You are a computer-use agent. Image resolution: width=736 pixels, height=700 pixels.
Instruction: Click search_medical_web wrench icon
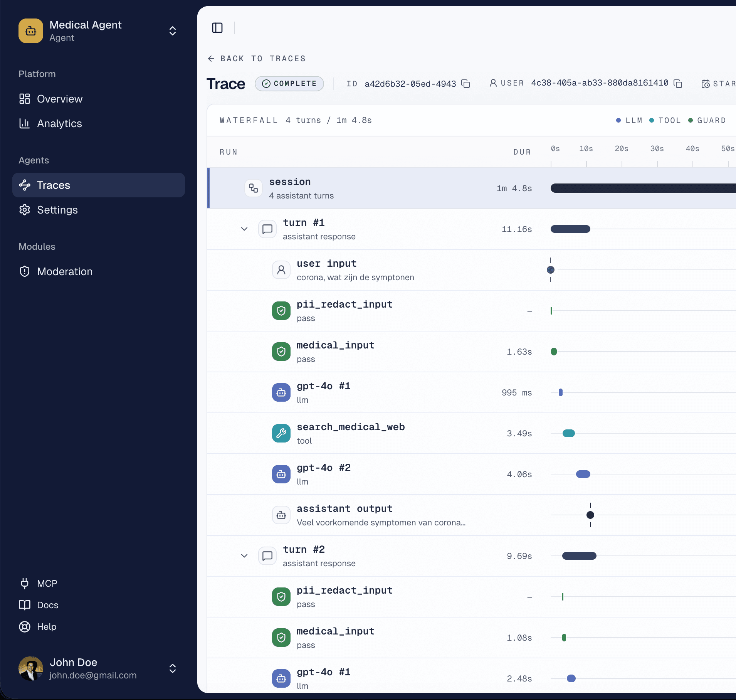281,433
